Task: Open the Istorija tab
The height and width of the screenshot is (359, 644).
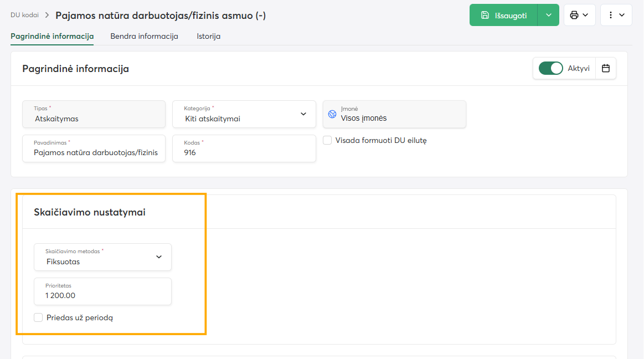Action: click(209, 36)
